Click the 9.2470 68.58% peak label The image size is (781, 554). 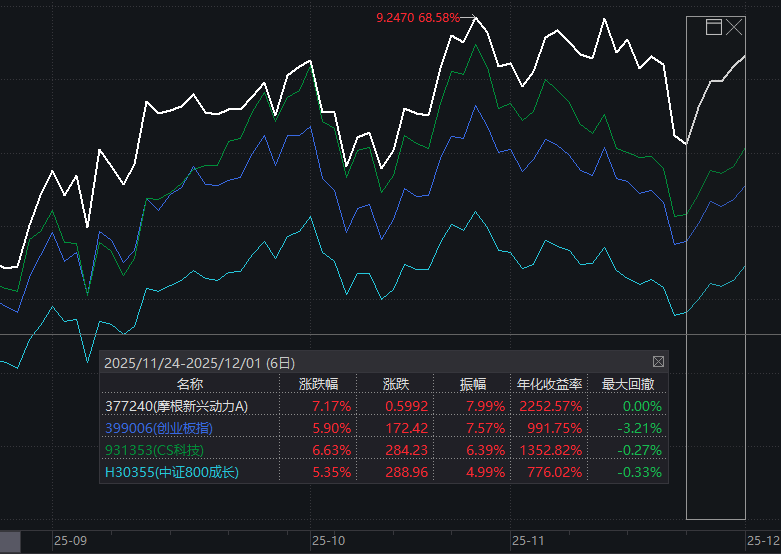418,18
